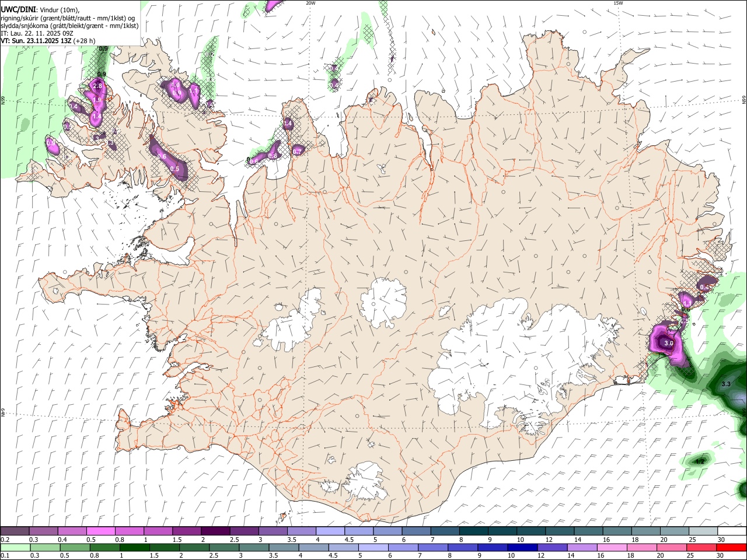This screenshot has width=747, height=560.
Task: Click the 3.5 label on the snow legend row
Action: click(x=292, y=540)
